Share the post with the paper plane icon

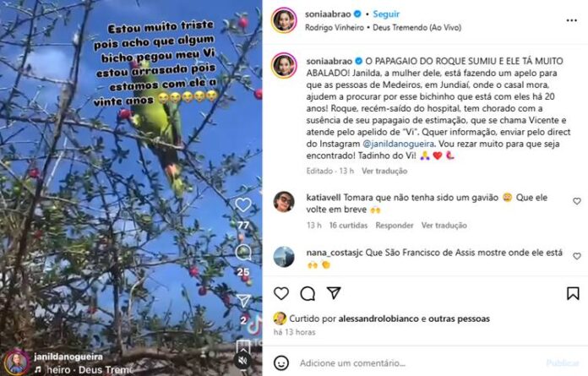pyautogui.click(x=334, y=293)
